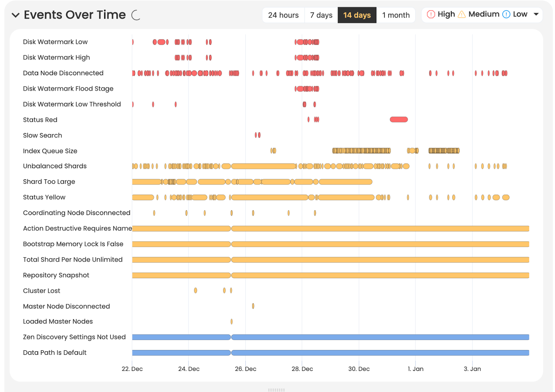Choose the 1 month time range

[396, 15]
